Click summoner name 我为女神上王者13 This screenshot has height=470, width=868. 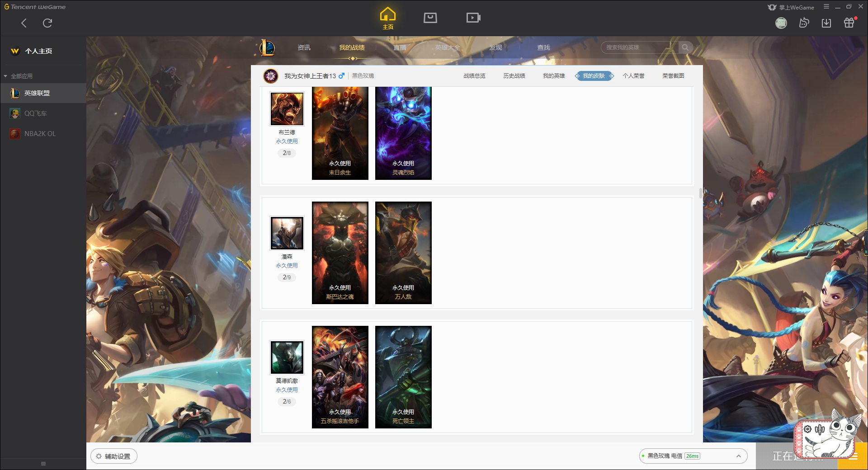point(310,76)
